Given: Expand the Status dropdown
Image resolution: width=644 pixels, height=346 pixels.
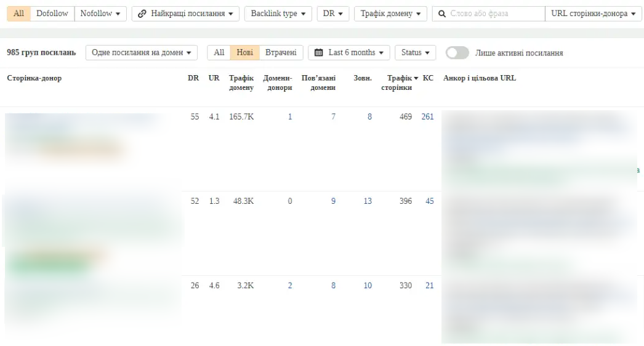Looking at the screenshot, I should (415, 53).
